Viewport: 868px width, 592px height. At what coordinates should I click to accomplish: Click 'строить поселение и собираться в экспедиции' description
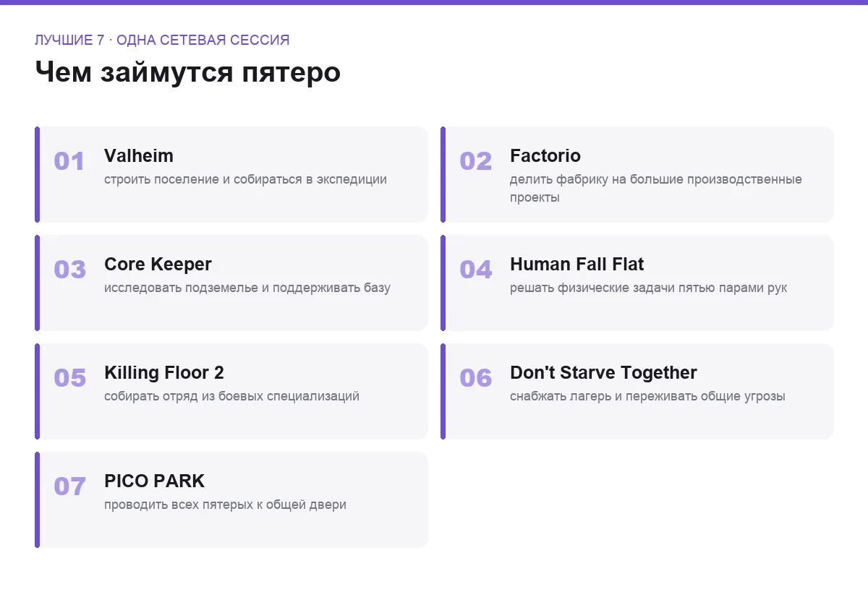(245, 179)
